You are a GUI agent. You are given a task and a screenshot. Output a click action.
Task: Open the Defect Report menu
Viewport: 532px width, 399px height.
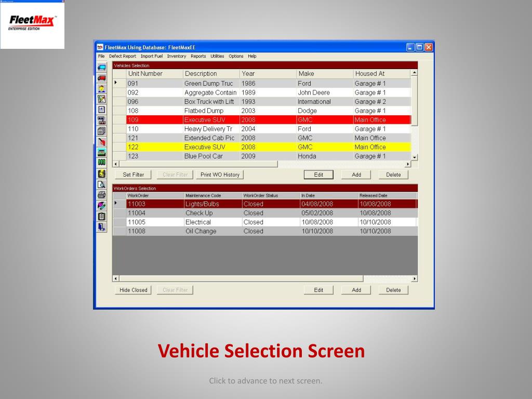click(123, 56)
